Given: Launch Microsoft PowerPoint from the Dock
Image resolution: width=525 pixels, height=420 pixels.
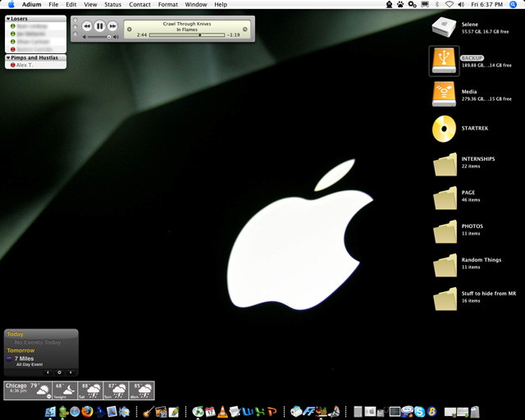Looking at the screenshot, I should (x=272, y=411).
